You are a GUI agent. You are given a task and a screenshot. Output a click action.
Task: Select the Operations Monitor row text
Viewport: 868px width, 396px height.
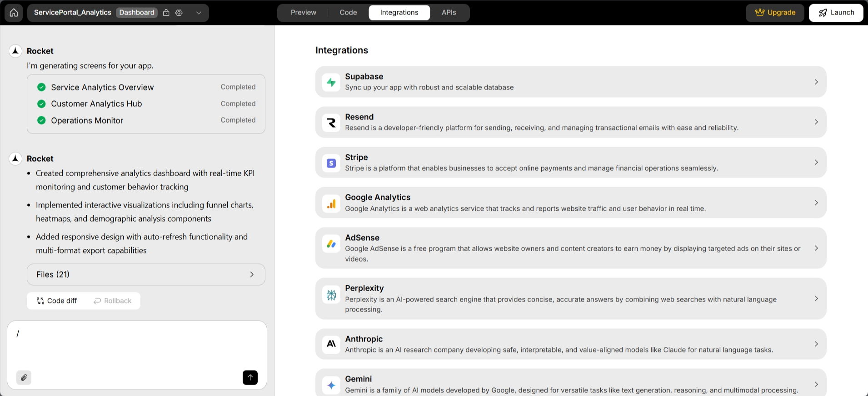tap(87, 120)
